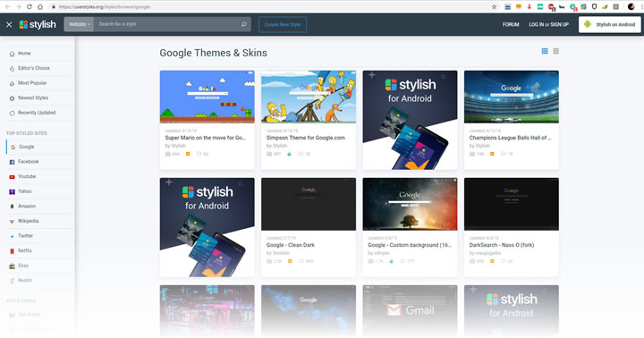The image size is (644, 338).
Task: Open the Website search type dropdown
Action: [79, 24]
